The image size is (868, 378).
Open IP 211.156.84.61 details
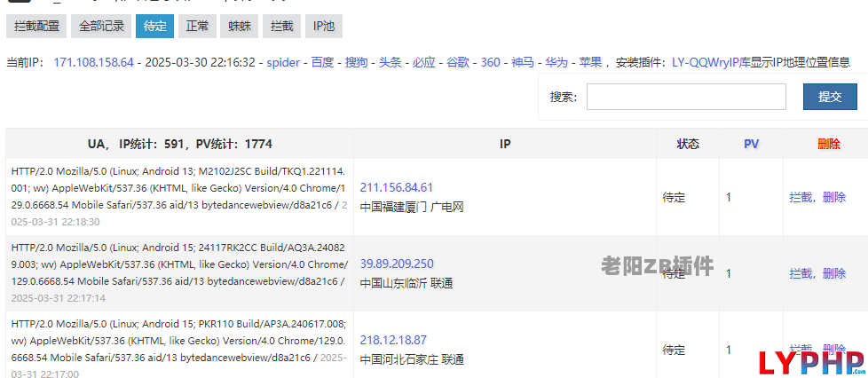pyautogui.click(x=397, y=187)
